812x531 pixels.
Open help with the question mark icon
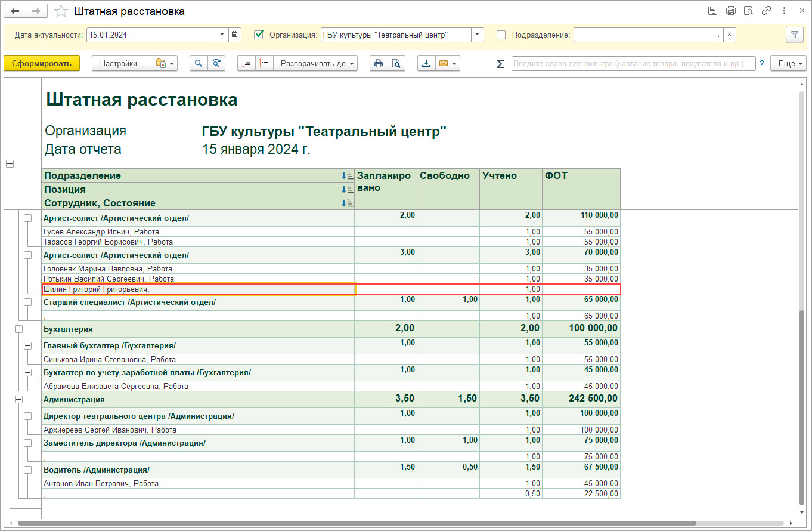761,63
